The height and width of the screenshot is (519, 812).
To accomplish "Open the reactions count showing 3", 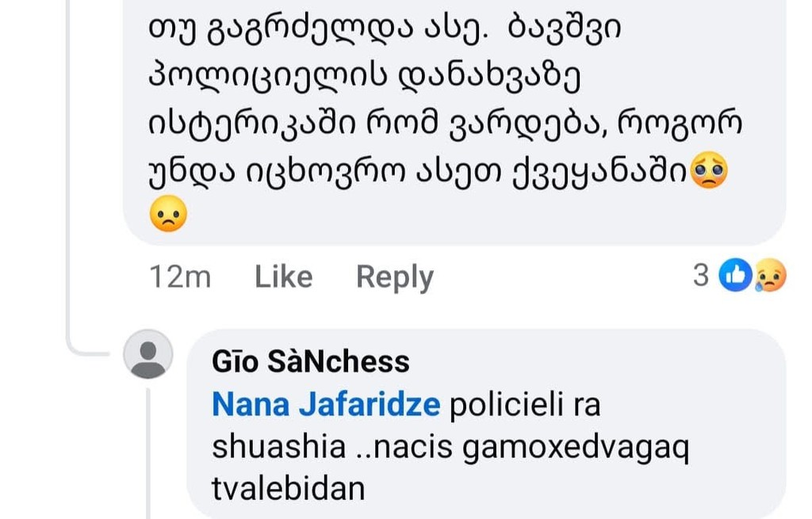I will point(701,275).
